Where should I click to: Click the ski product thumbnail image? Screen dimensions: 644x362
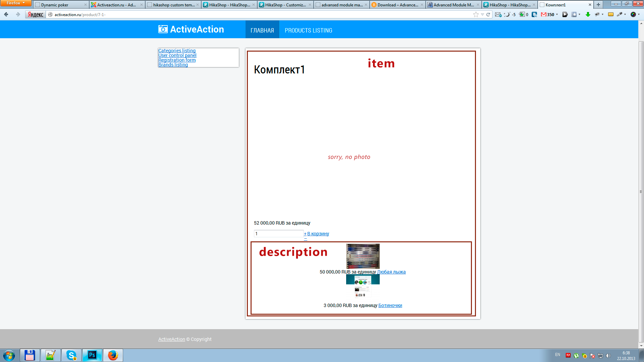[x=363, y=256]
